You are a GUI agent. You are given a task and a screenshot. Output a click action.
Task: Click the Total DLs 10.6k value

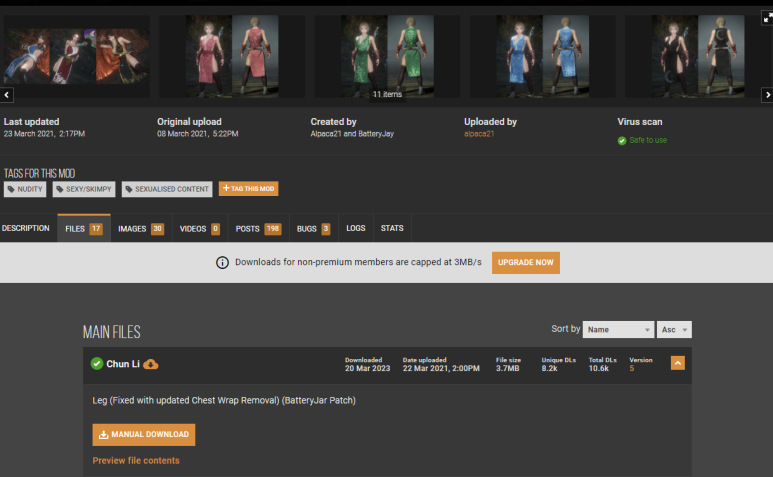point(598,369)
